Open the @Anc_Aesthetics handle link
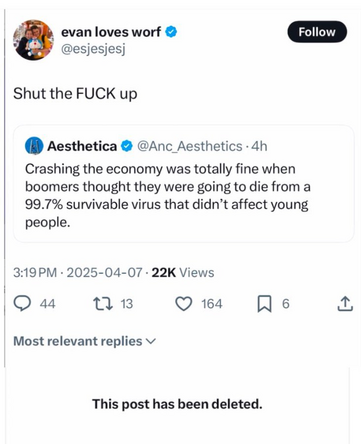This screenshot has width=361, height=444. point(190,146)
